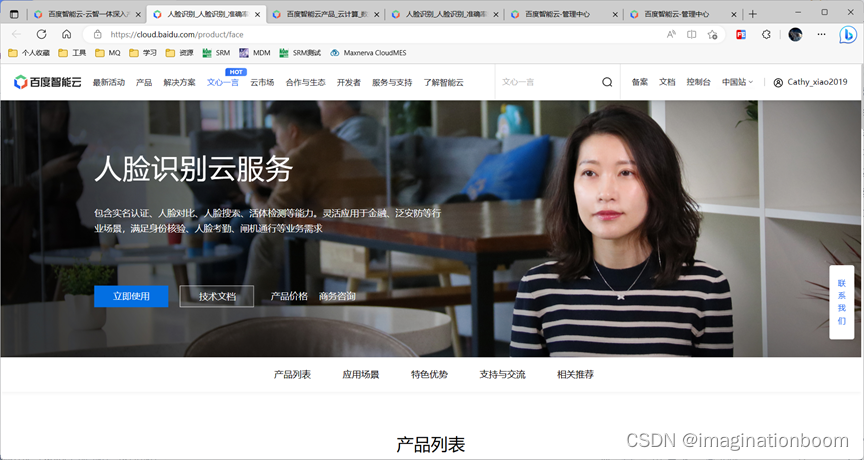The image size is (864, 460).
Task: Open the 文心一言 nav item
Action: [x=223, y=82]
